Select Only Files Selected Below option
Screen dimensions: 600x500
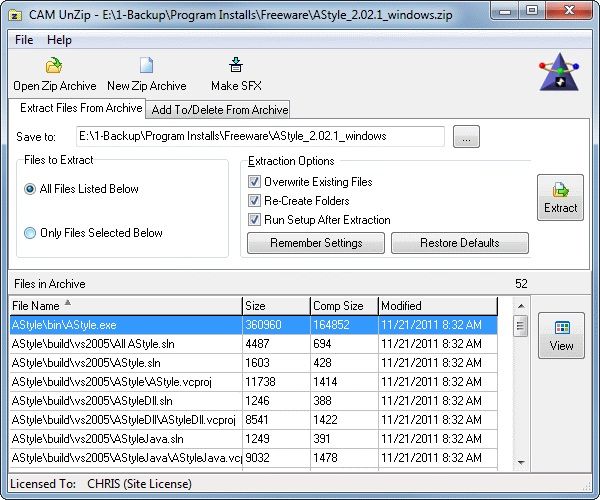point(30,233)
